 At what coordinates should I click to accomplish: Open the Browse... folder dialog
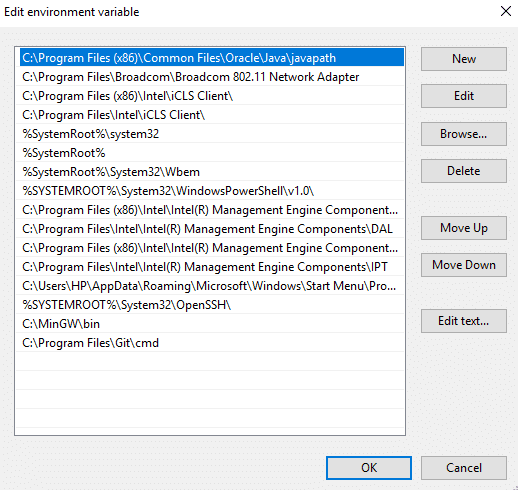[464, 134]
